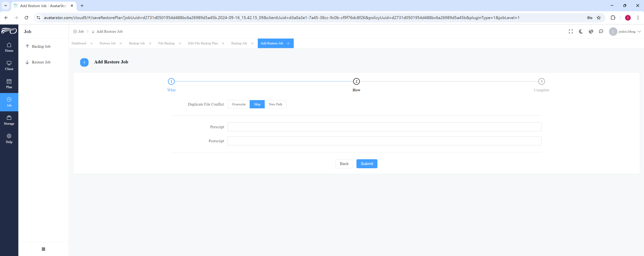644x256 pixels.
Task: Toggle fullscreen mode icon
Action: (x=571, y=31)
